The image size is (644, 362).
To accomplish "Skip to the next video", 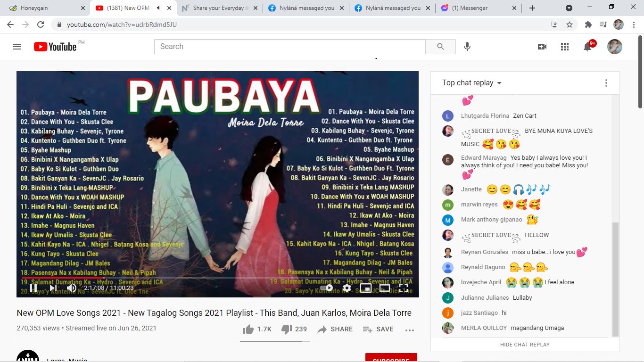I will 53,288.
